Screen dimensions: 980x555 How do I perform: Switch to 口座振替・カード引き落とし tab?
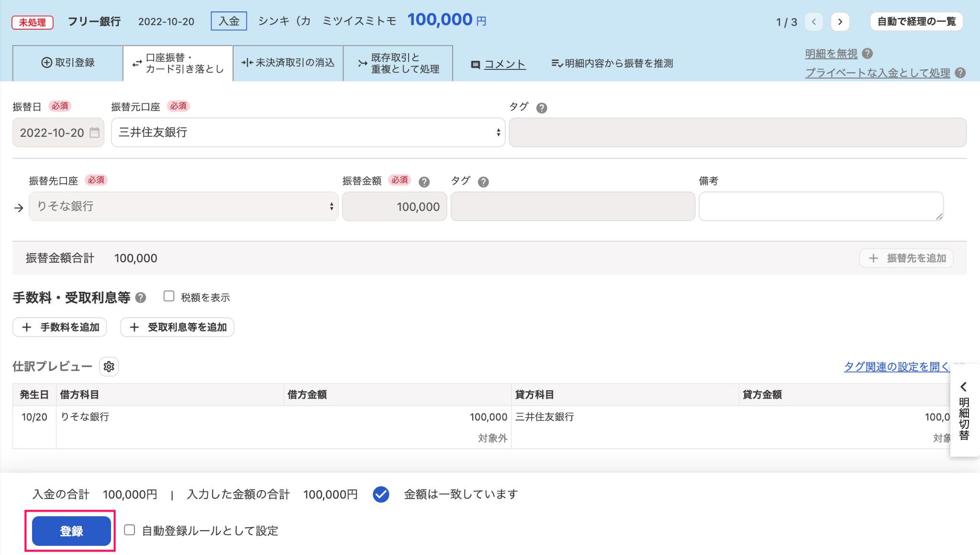pyautogui.click(x=178, y=63)
